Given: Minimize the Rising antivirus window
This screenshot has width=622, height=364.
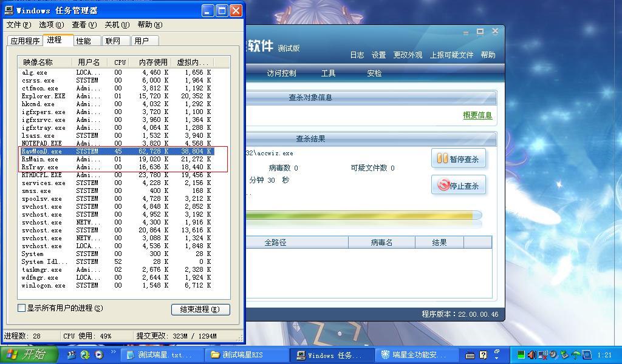Looking at the screenshot, I should click(x=466, y=32).
